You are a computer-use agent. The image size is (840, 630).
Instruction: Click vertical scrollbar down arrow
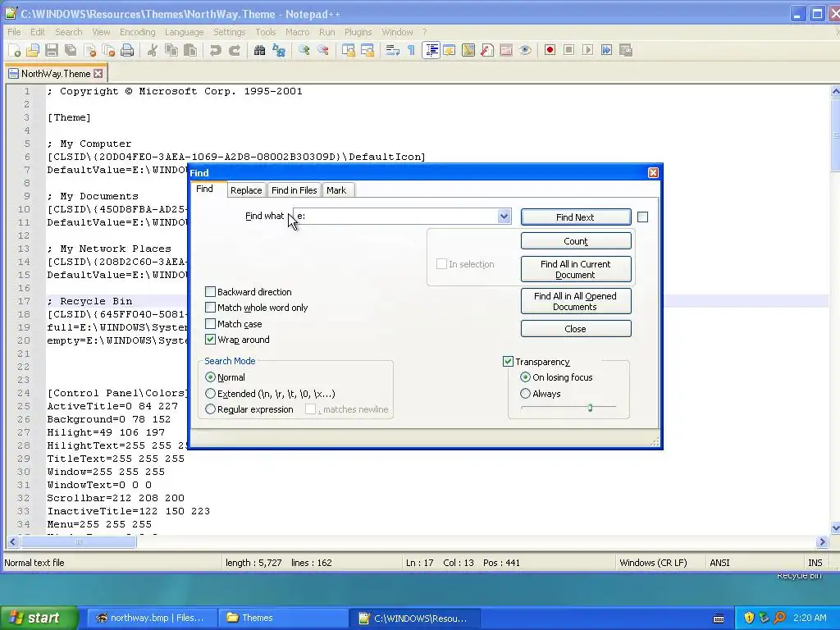point(835,528)
